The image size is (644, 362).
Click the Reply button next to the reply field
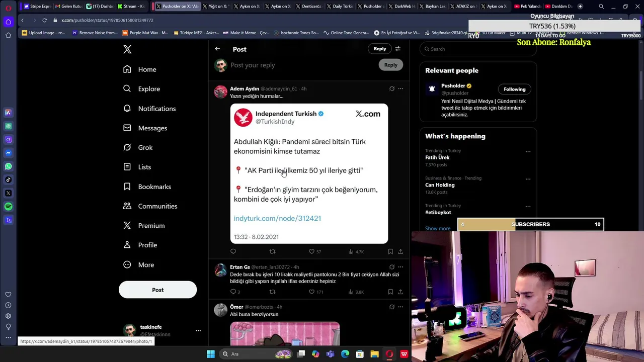[390, 65]
